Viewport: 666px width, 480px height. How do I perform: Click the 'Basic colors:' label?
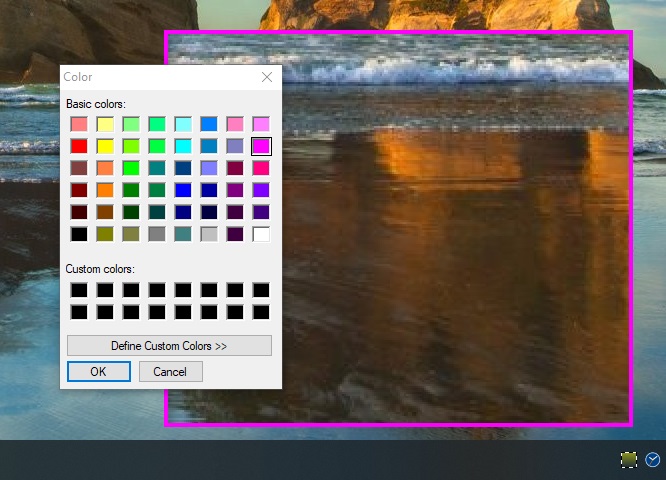(96, 104)
